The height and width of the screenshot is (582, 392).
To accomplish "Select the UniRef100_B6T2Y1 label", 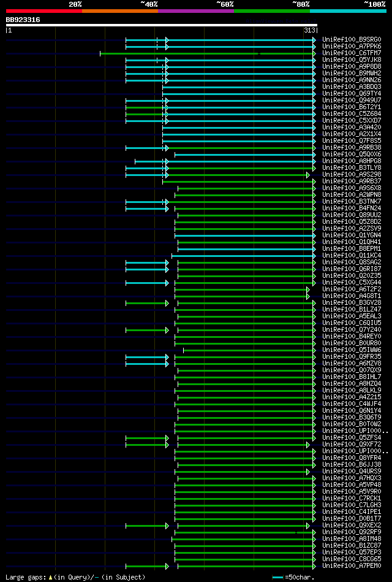I will (352, 107).
